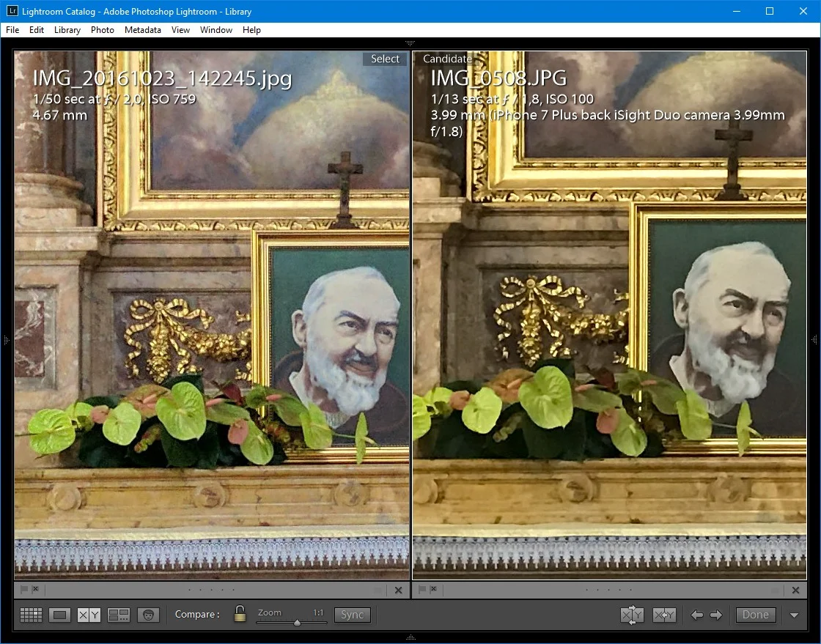Open the Photo menu
This screenshot has height=644, width=821.
[103, 30]
